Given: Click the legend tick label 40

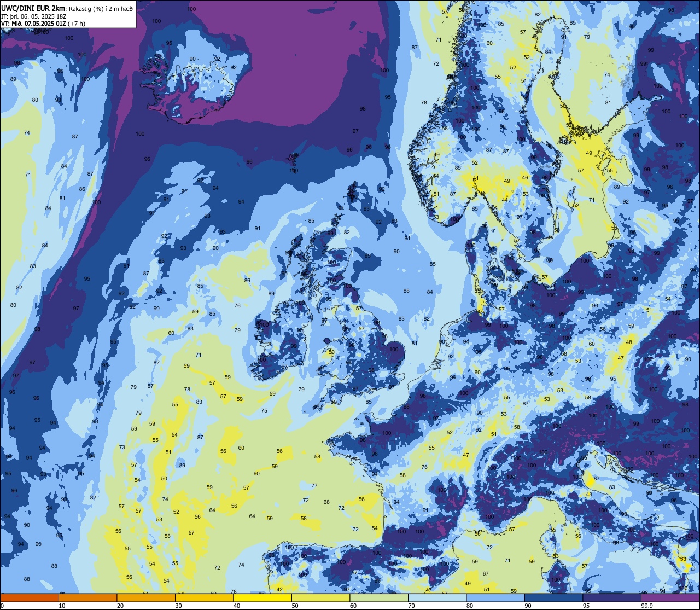Looking at the screenshot, I should (x=237, y=606).
